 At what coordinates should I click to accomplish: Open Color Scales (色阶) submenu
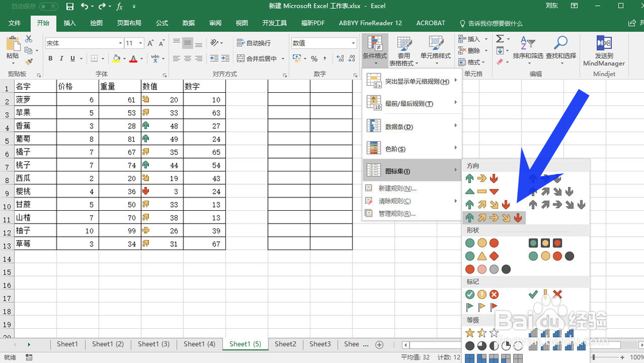(412, 148)
